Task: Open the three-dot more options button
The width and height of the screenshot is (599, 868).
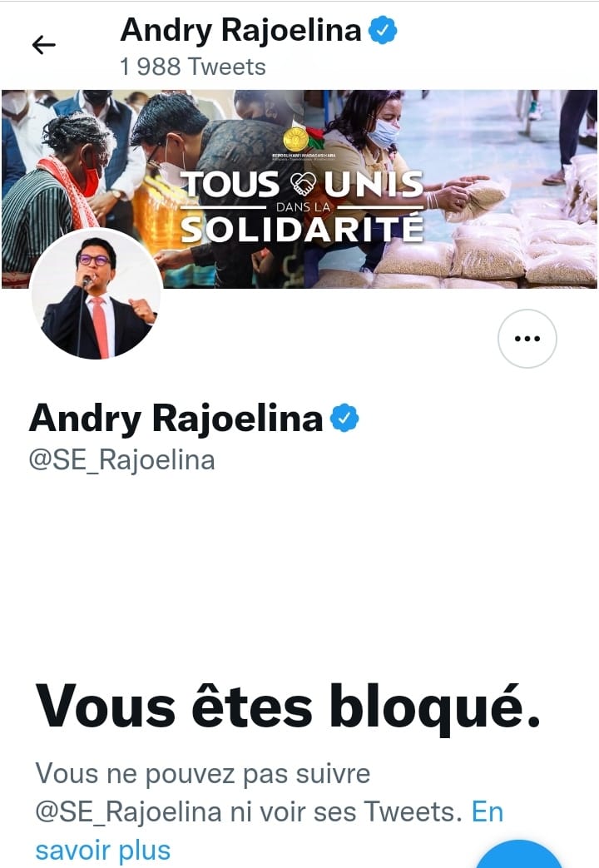Action: click(527, 338)
